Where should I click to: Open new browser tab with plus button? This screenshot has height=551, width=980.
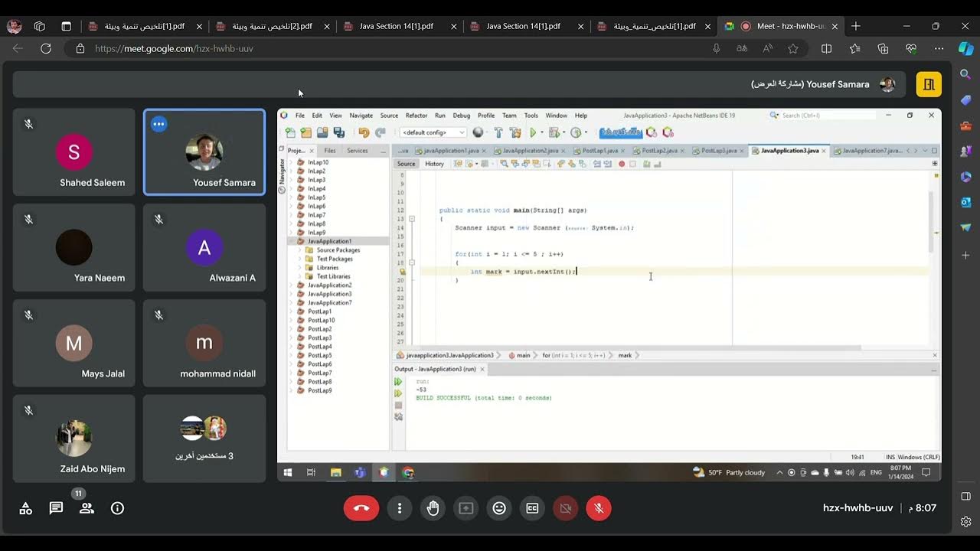[856, 26]
